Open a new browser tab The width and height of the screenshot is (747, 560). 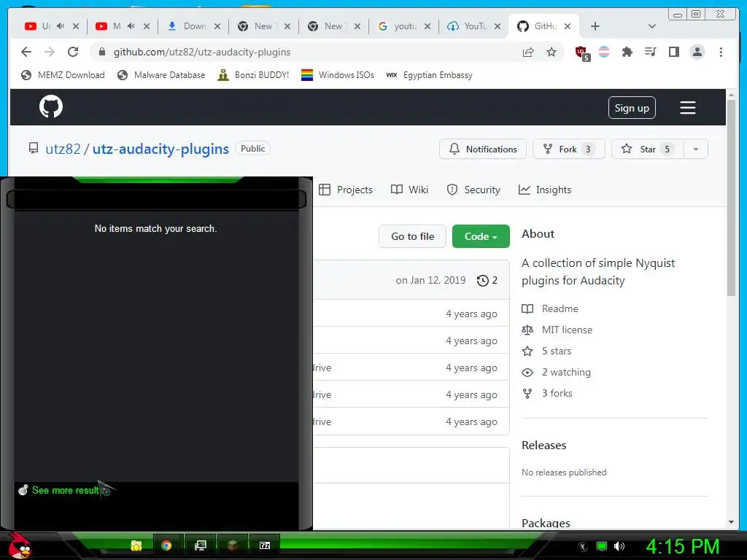click(x=595, y=26)
